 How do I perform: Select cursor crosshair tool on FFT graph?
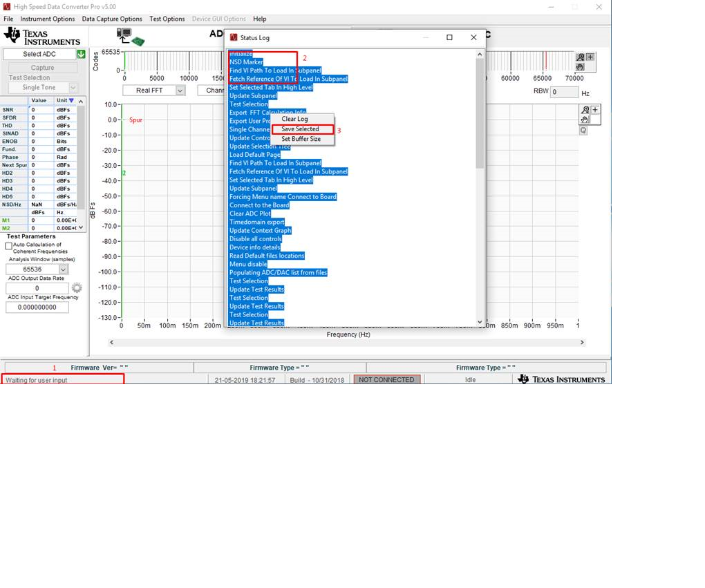pyautogui.click(x=595, y=110)
